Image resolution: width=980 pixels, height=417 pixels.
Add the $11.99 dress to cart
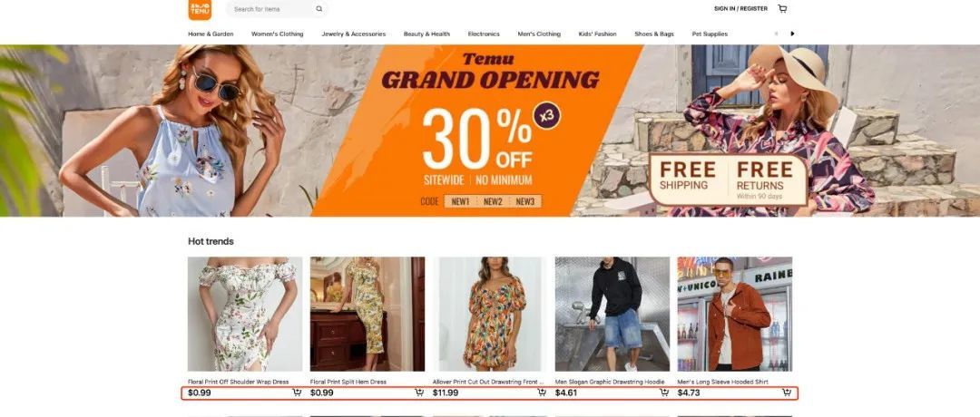(541, 393)
